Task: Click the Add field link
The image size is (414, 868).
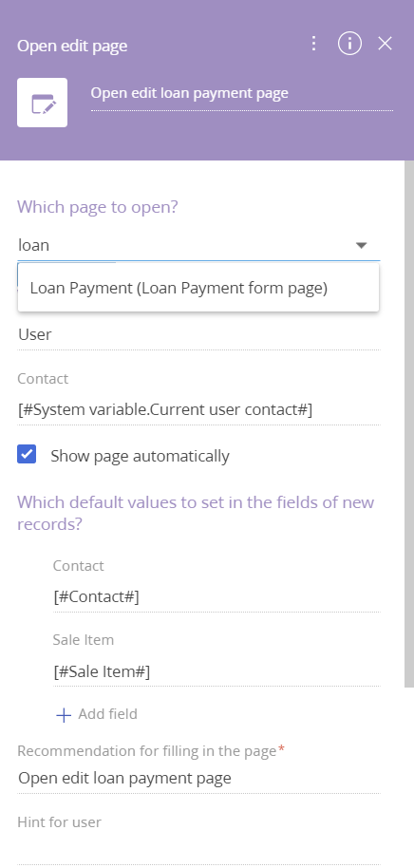Action: (107, 714)
